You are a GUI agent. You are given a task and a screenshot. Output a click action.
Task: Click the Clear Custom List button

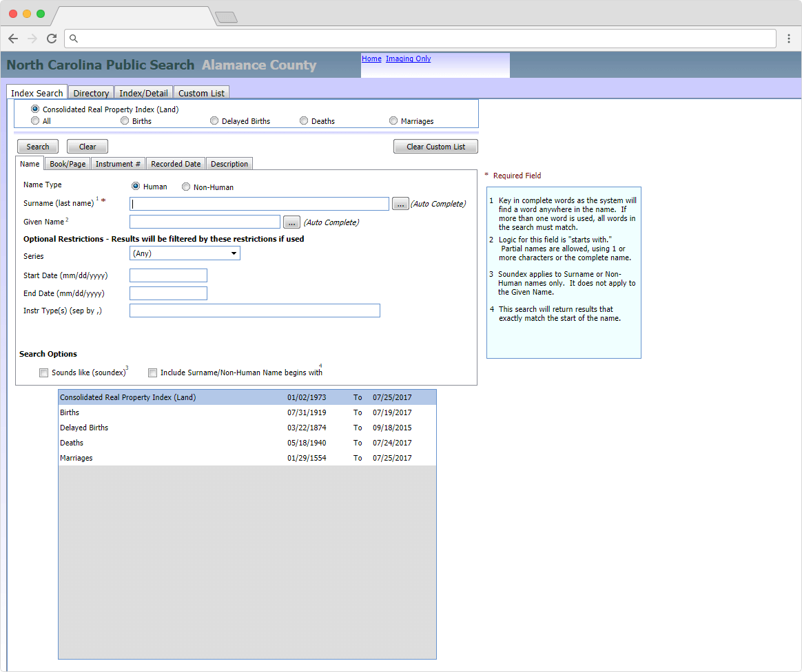click(x=435, y=147)
